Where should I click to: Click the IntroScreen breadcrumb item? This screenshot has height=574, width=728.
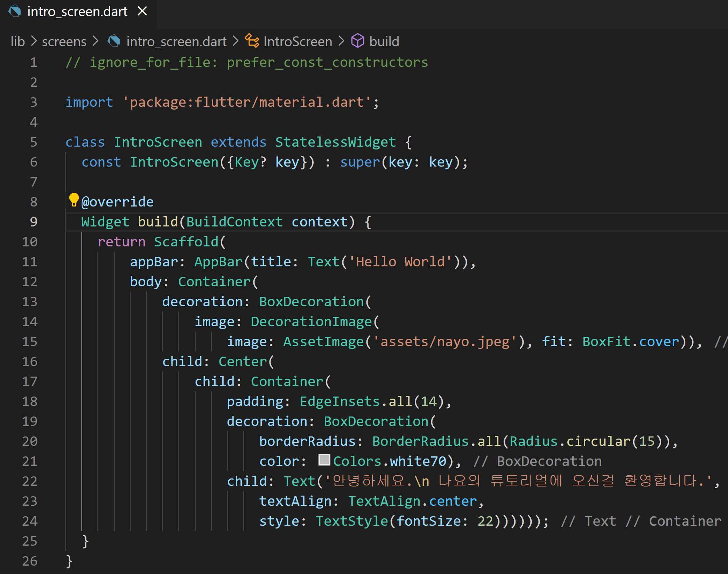pos(297,42)
